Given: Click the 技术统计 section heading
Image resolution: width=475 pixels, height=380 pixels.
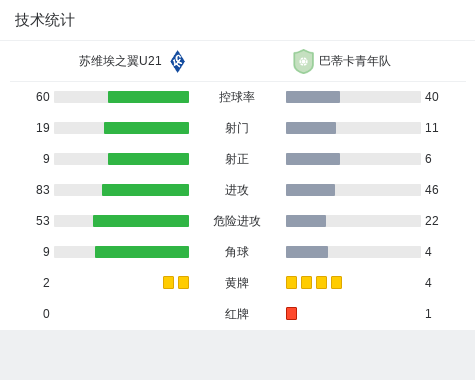Looking at the screenshot, I should pyautogui.click(x=45, y=20).
